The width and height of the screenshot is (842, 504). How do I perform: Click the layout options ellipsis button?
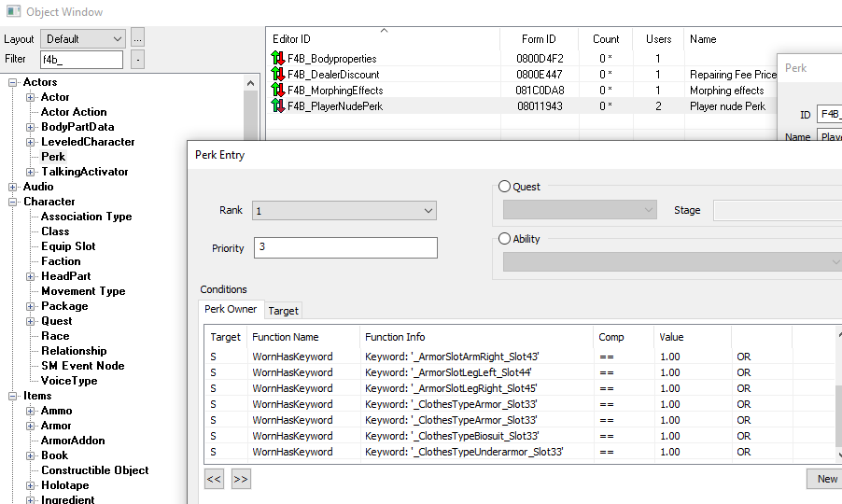(x=137, y=38)
